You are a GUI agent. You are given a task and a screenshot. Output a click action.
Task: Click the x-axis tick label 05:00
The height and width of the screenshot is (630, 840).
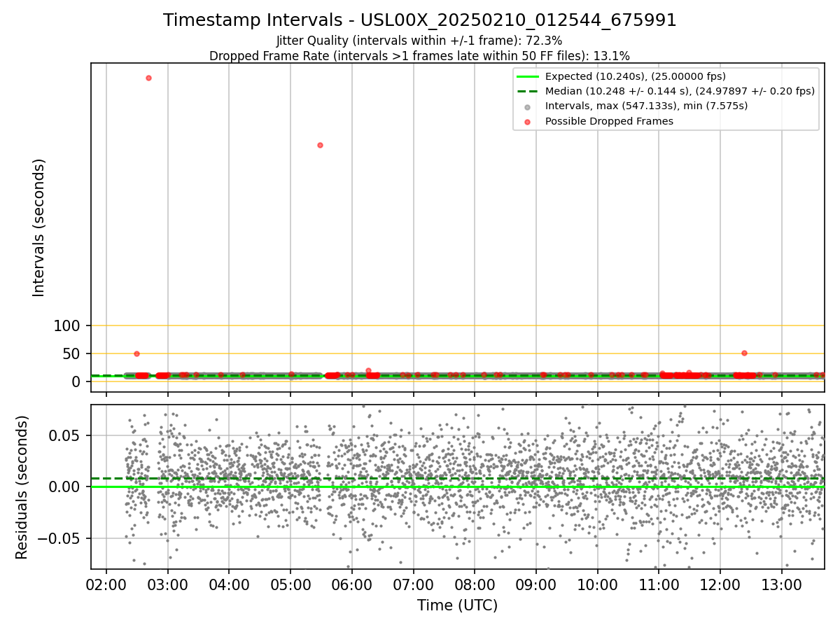[290, 585]
